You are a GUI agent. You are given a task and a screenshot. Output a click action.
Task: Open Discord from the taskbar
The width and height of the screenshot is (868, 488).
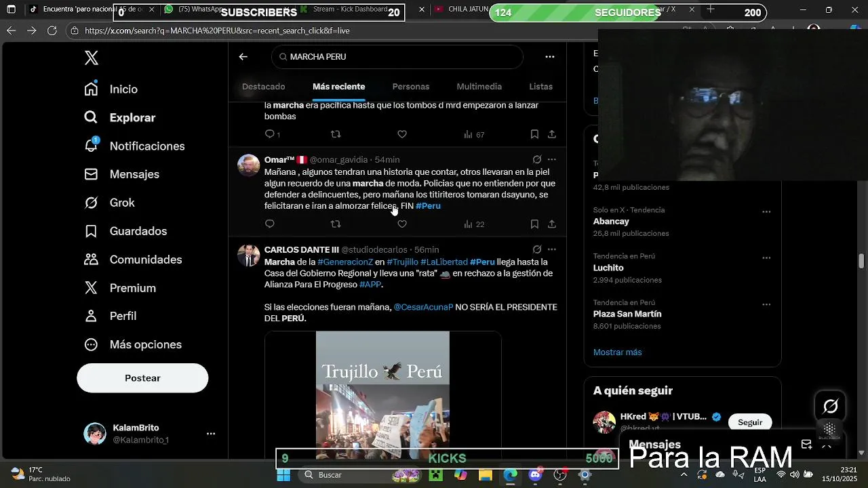535,475
